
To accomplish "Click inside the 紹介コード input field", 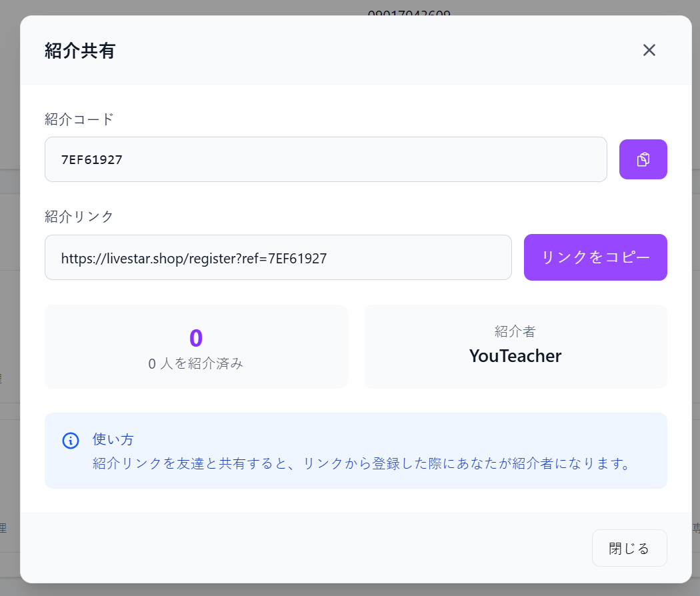I will (325, 159).
